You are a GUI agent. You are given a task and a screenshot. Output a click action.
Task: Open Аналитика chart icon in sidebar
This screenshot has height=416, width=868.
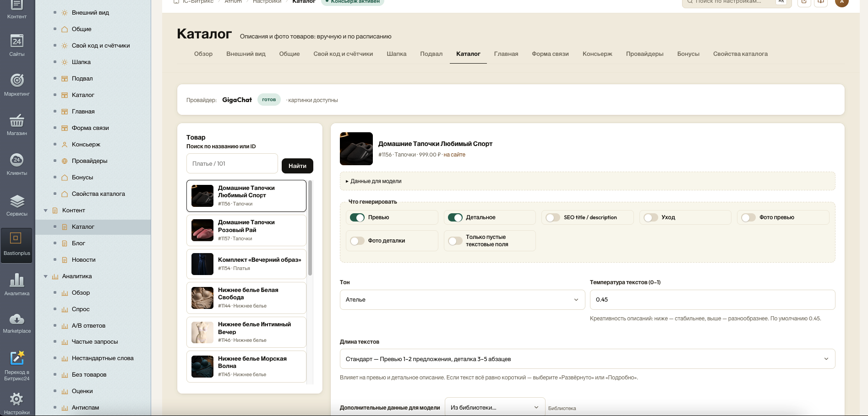17,280
